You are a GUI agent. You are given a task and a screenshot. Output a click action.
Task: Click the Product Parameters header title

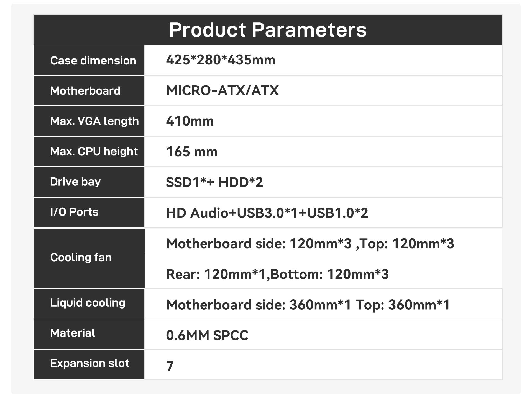click(x=268, y=30)
